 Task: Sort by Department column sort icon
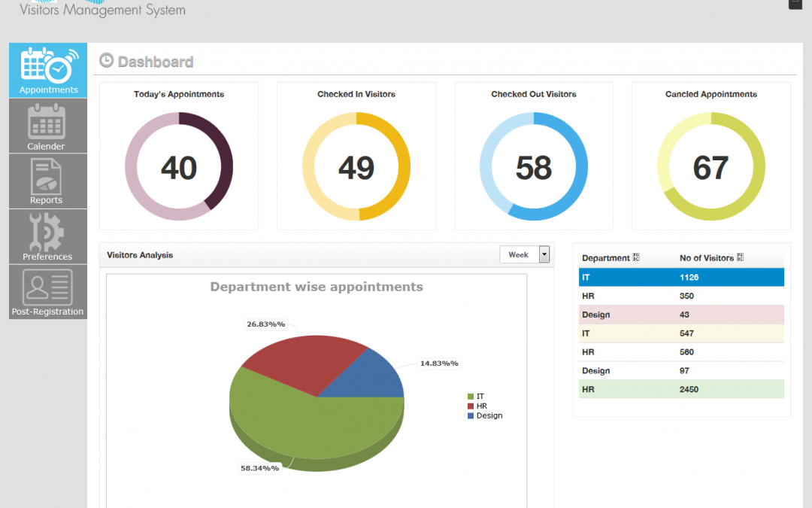point(637,257)
